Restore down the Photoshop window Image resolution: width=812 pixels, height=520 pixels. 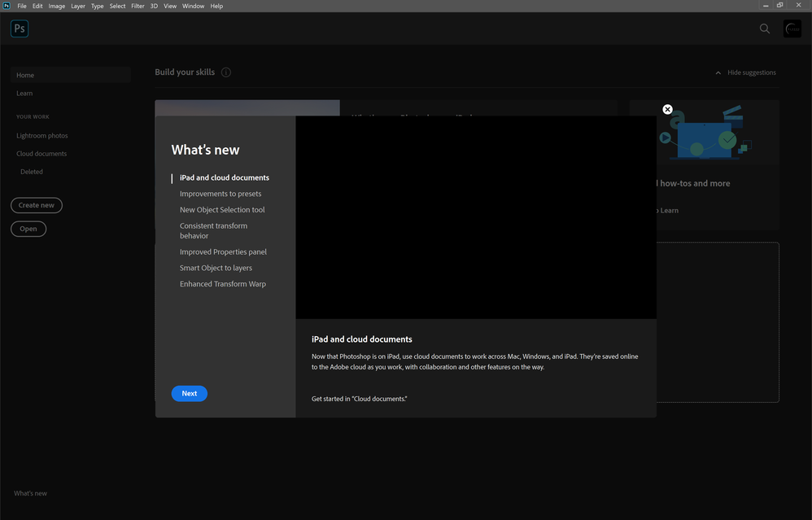pyautogui.click(x=780, y=6)
